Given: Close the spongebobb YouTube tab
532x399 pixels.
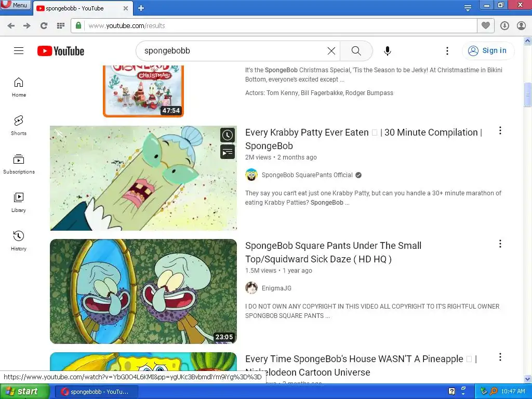Looking at the screenshot, I should coord(126,8).
